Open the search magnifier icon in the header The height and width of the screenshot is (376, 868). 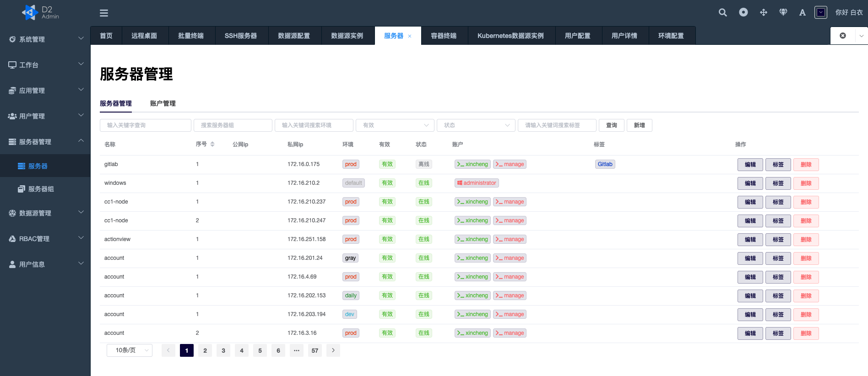click(723, 12)
